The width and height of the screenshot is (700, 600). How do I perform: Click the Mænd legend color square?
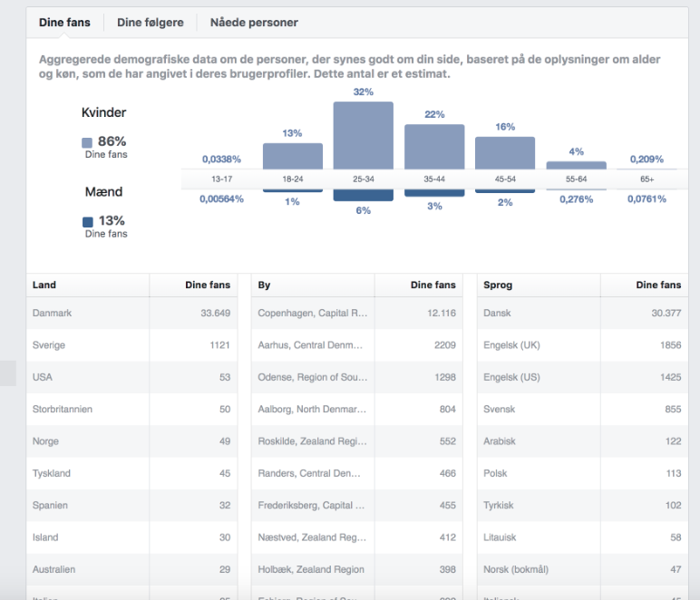click(x=87, y=222)
